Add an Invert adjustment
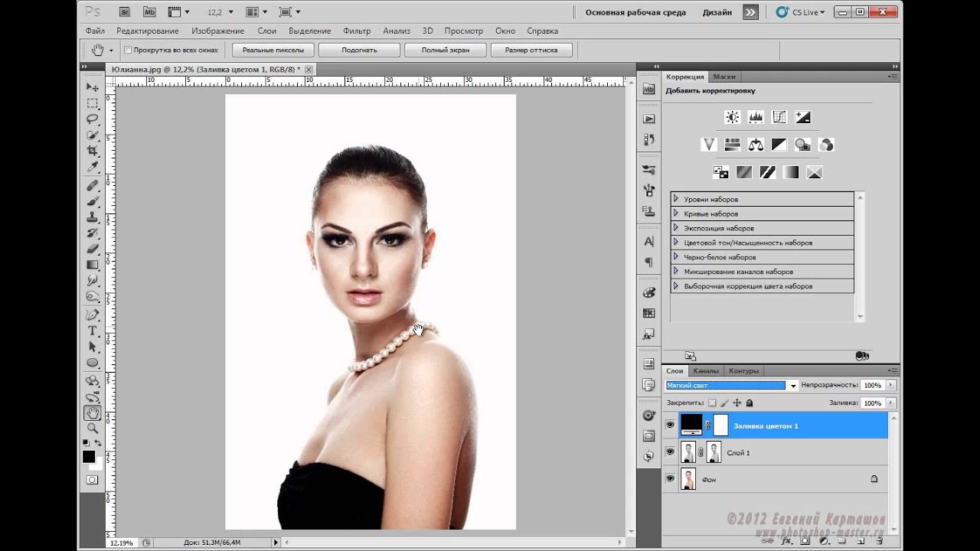980x551 pixels. click(720, 172)
